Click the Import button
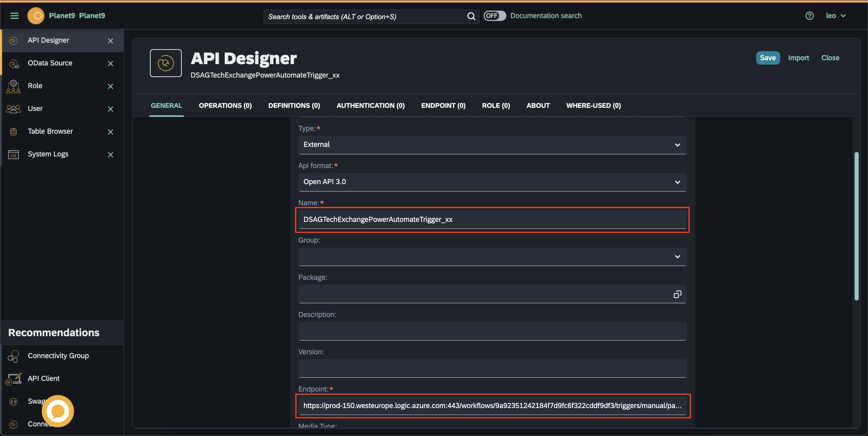The width and height of the screenshot is (868, 436). point(798,58)
